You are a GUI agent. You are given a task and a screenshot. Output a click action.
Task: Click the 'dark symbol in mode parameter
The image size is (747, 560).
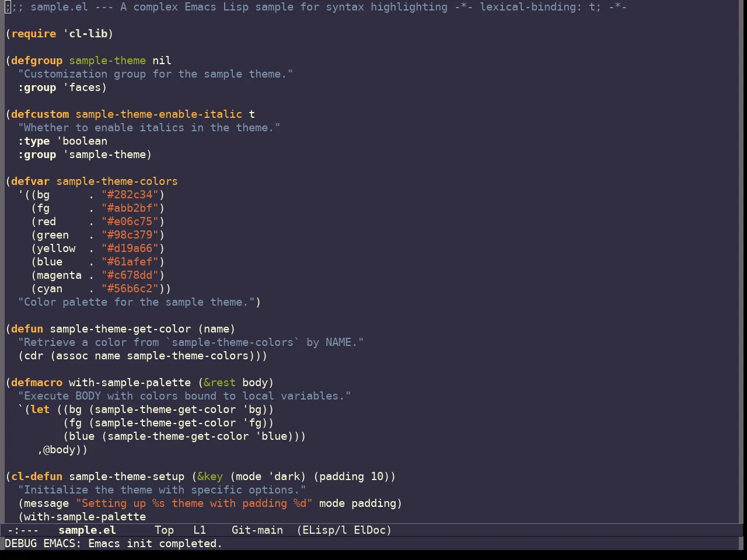pyautogui.click(x=284, y=477)
